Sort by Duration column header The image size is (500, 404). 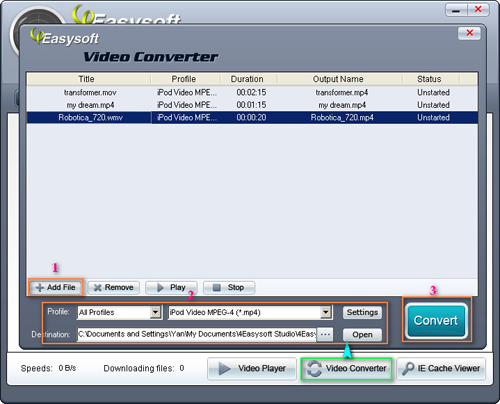pyautogui.click(x=248, y=79)
